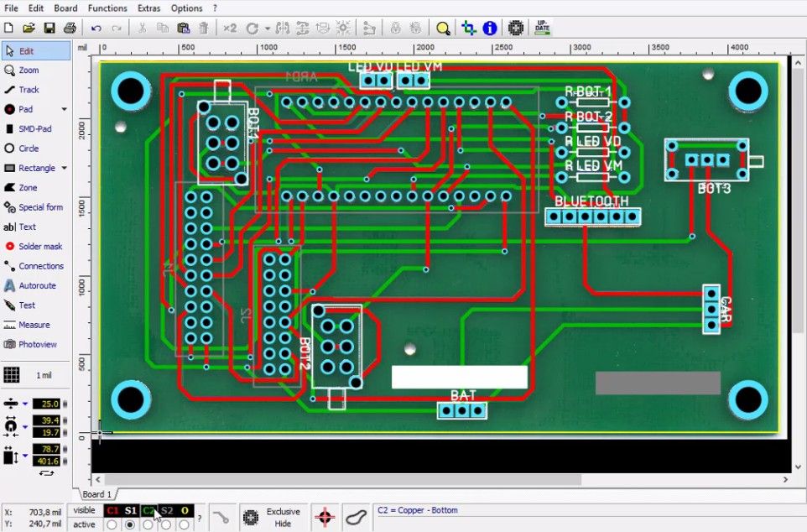Image resolution: width=807 pixels, height=532 pixels.
Task: Open an existing file
Action: point(29,28)
